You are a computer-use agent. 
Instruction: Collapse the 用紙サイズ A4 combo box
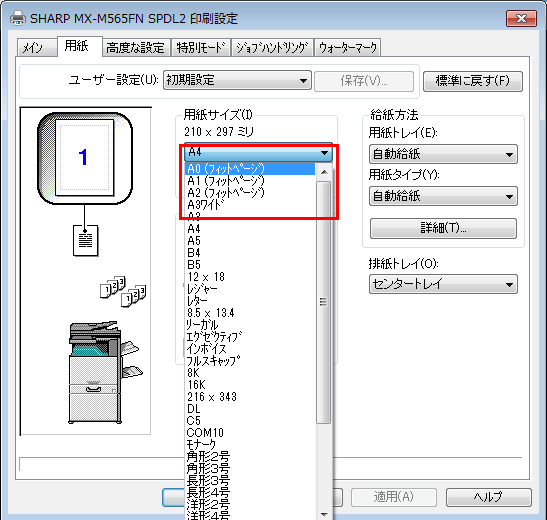click(x=258, y=152)
